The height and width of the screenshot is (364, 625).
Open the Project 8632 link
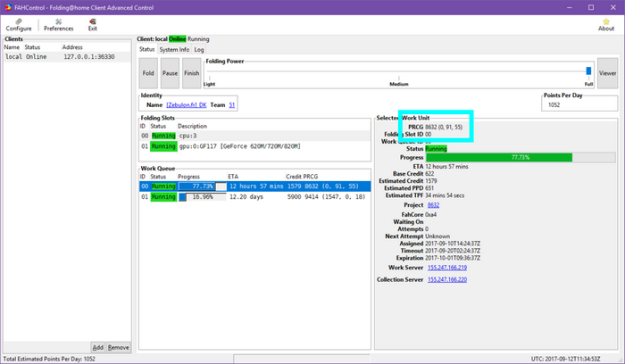pyautogui.click(x=433, y=205)
